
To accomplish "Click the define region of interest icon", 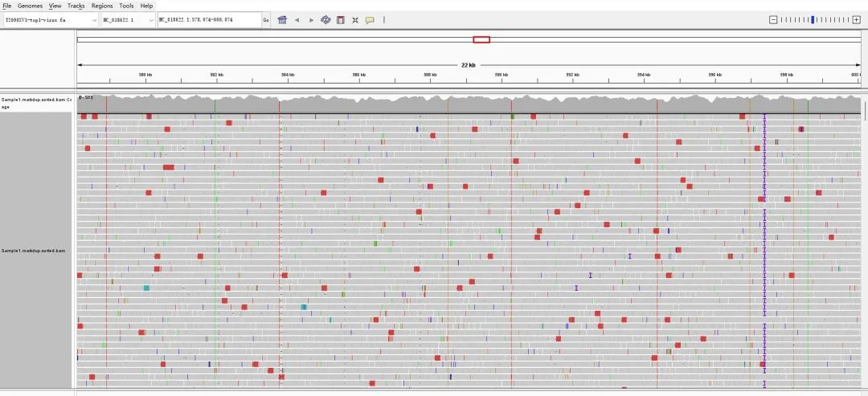I will (341, 20).
